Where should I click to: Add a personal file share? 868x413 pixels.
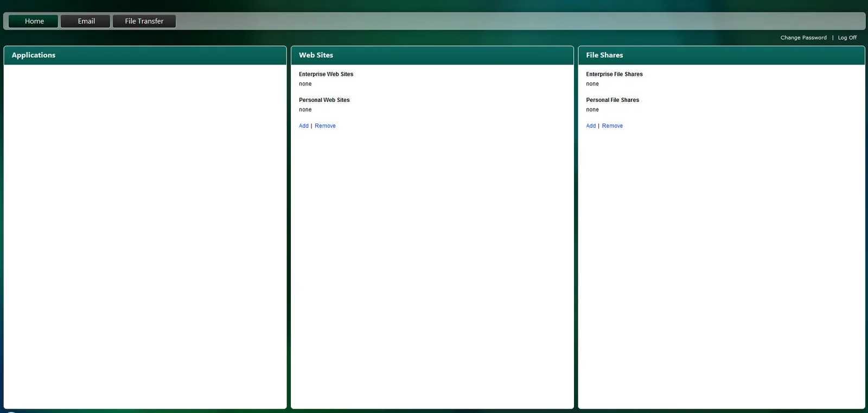coord(591,126)
